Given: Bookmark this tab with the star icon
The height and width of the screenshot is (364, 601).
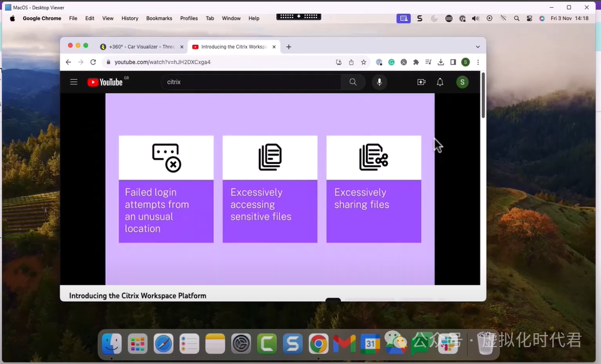Looking at the screenshot, I should (363, 62).
